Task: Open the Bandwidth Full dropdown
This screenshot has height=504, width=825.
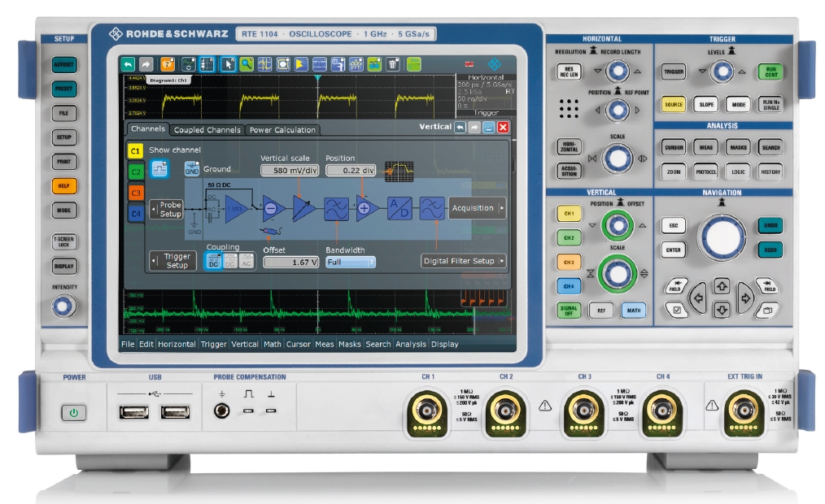Action: coord(351,262)
